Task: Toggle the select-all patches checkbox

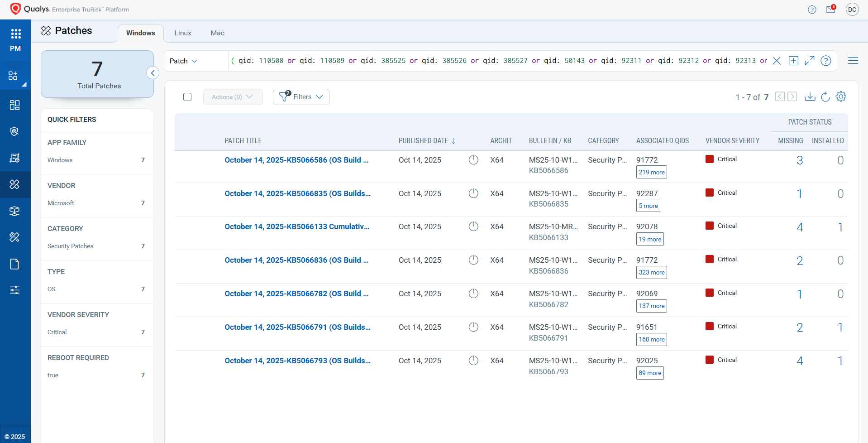Action: click(187, 97)
